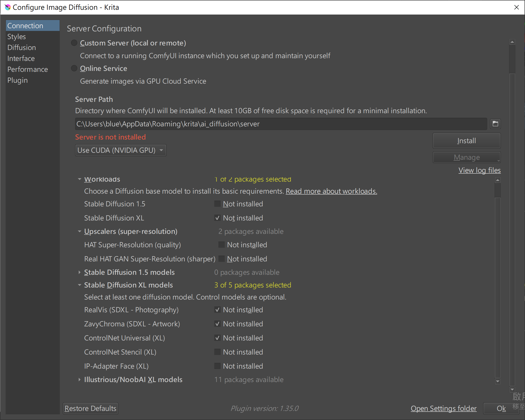
Task: Click the '3 of 5 packages selected' text
Action: coord(252,285)
